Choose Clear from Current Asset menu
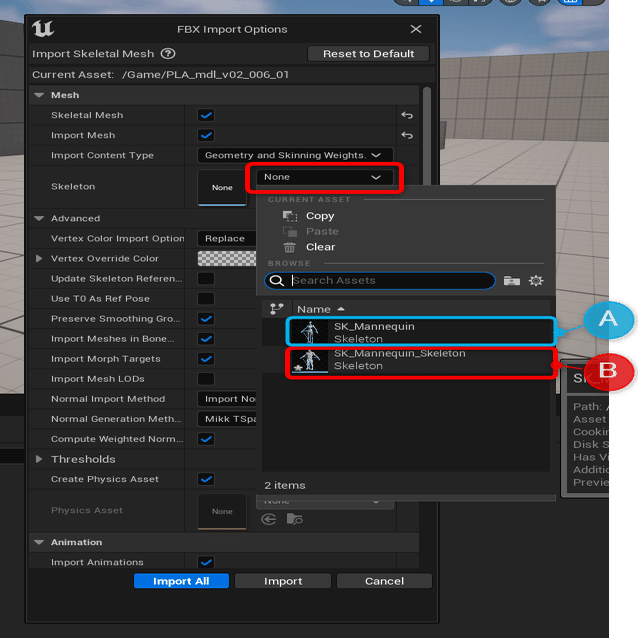638x638 pixels. [x=321, y=247]
